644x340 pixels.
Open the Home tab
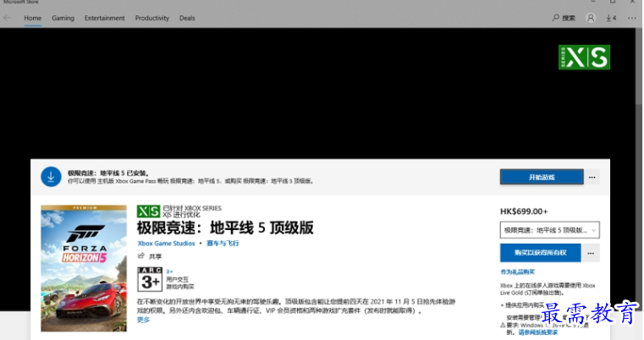coord(32,18)
